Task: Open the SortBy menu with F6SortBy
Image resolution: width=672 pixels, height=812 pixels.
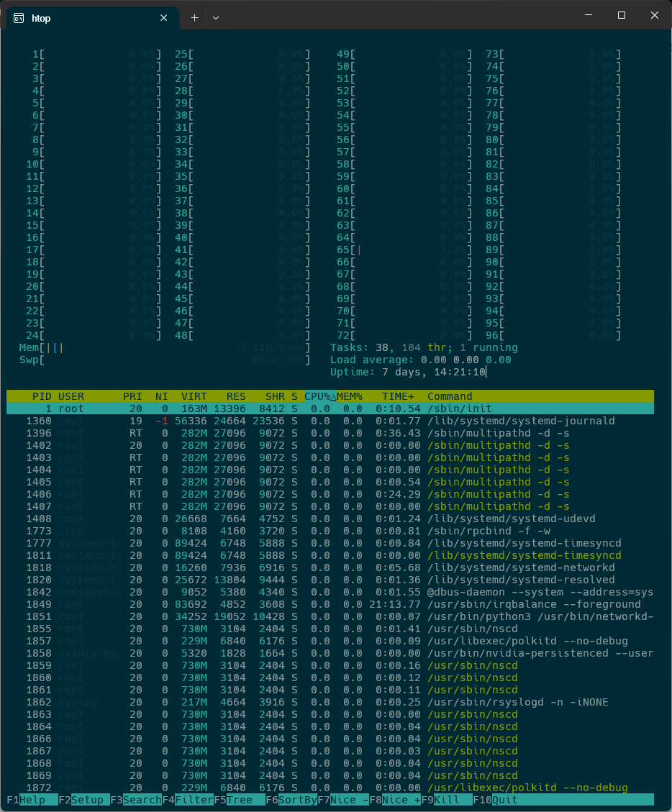Action: coord(292,799)
